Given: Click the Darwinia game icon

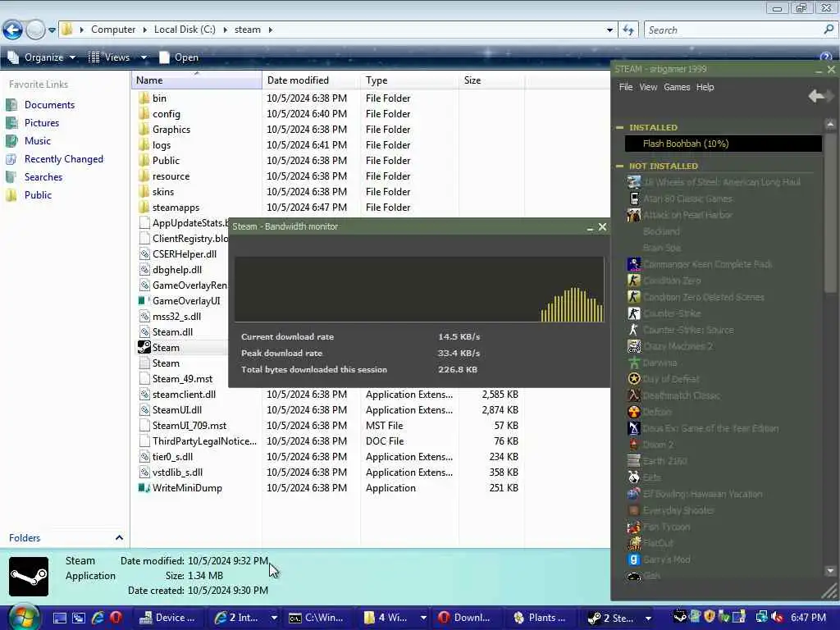Looking at the screenshot, I should [x=634, y=363].
